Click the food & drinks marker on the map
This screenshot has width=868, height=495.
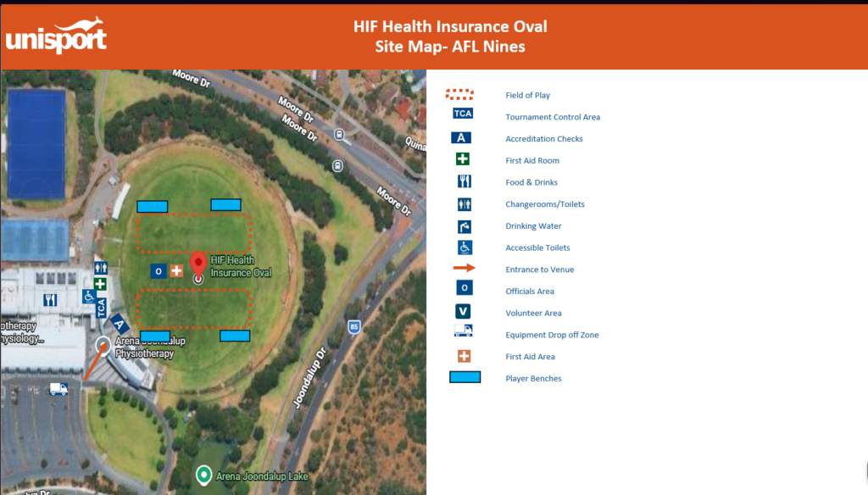click(x=50, y=300)
